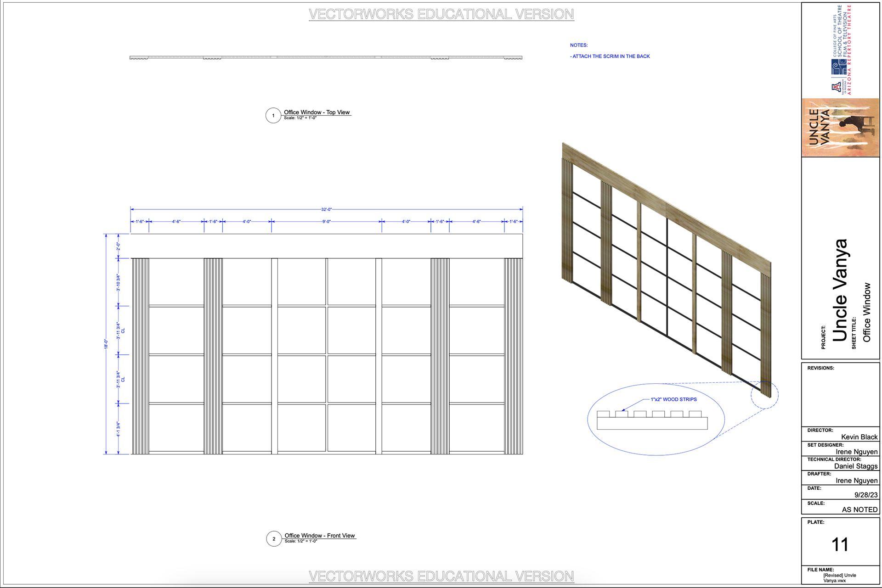Click the Director field 'Kevin Black'
The image size is (882, 588).
point(859,437)
